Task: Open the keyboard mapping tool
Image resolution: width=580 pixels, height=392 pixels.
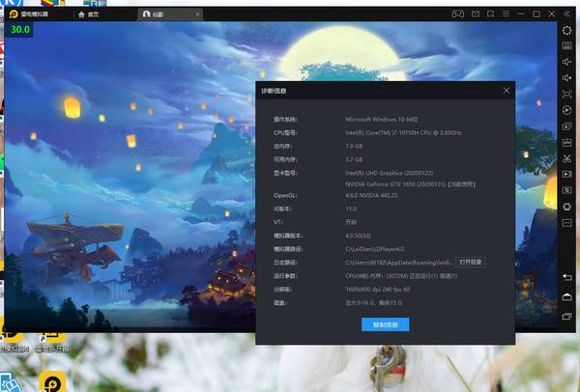Action: coord(566,45)
